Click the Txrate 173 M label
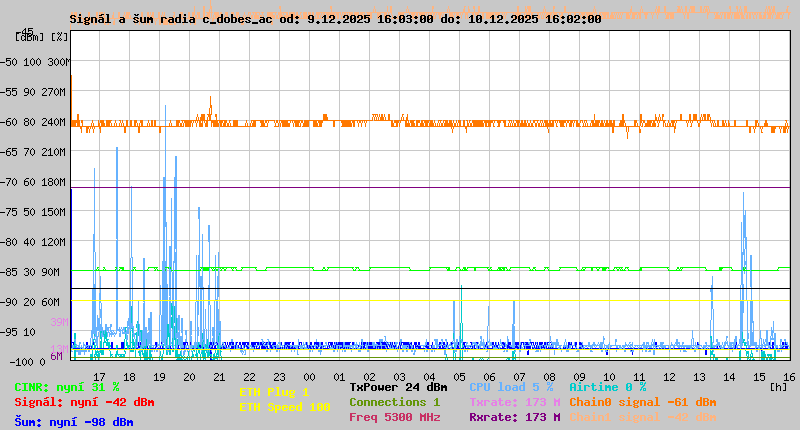This screenshot has height=430, width=800. (514, 402)
